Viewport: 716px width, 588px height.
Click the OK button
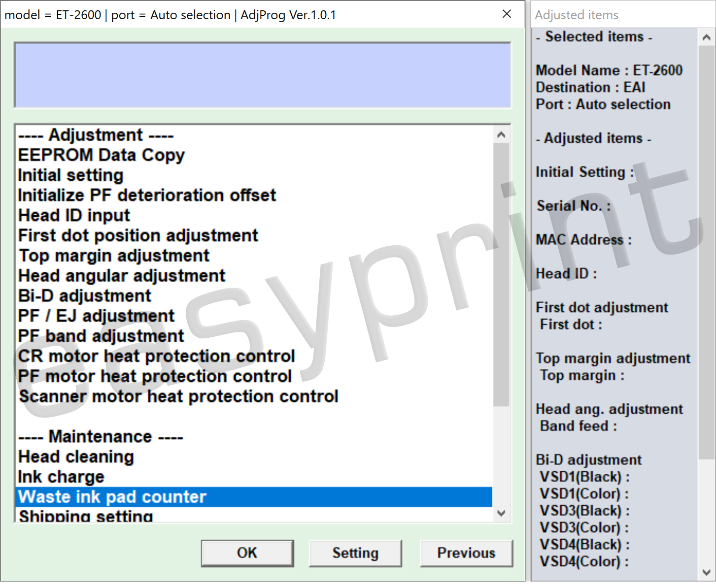point(247,553)
